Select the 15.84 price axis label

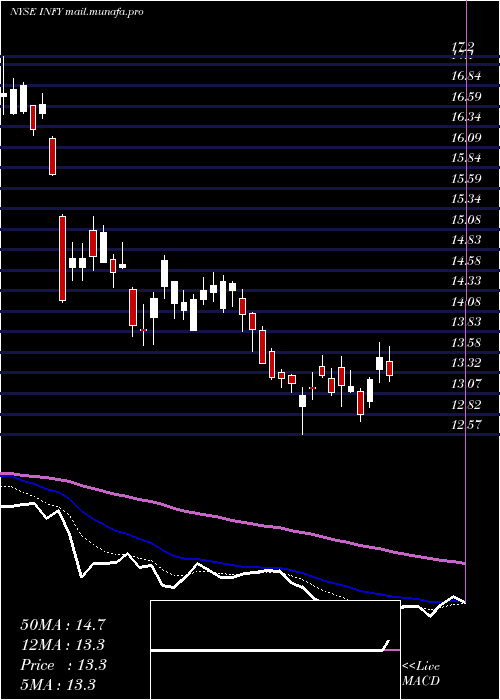(x=466, y=158)
